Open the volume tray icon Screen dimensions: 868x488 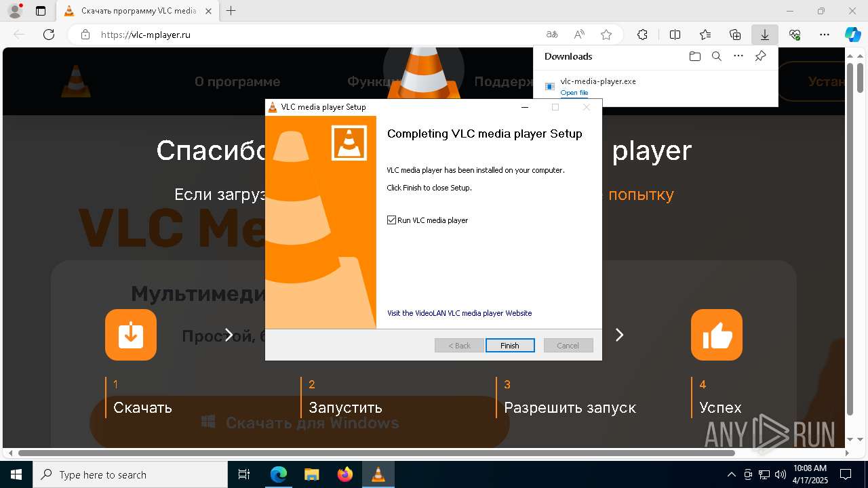(780, 474)
